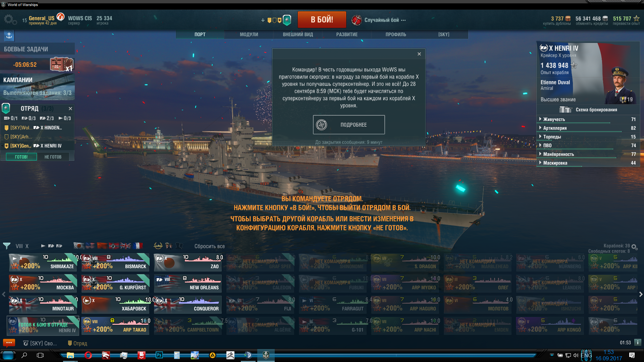Select the SHIMAKAZE ship card

[43, 262]
